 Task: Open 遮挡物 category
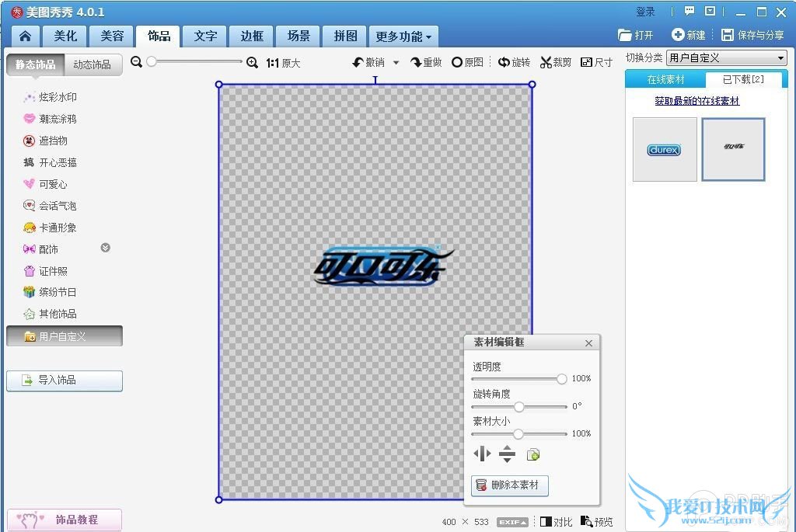[46, 141]
